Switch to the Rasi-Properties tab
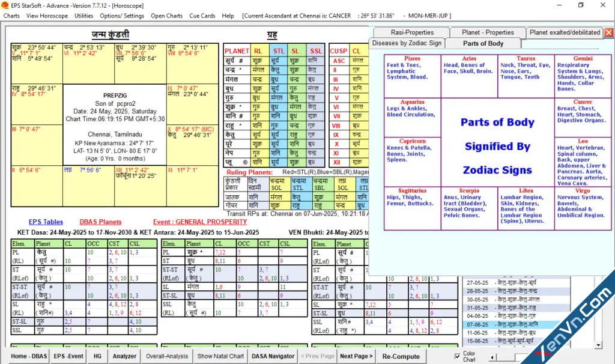 [412, 32]
